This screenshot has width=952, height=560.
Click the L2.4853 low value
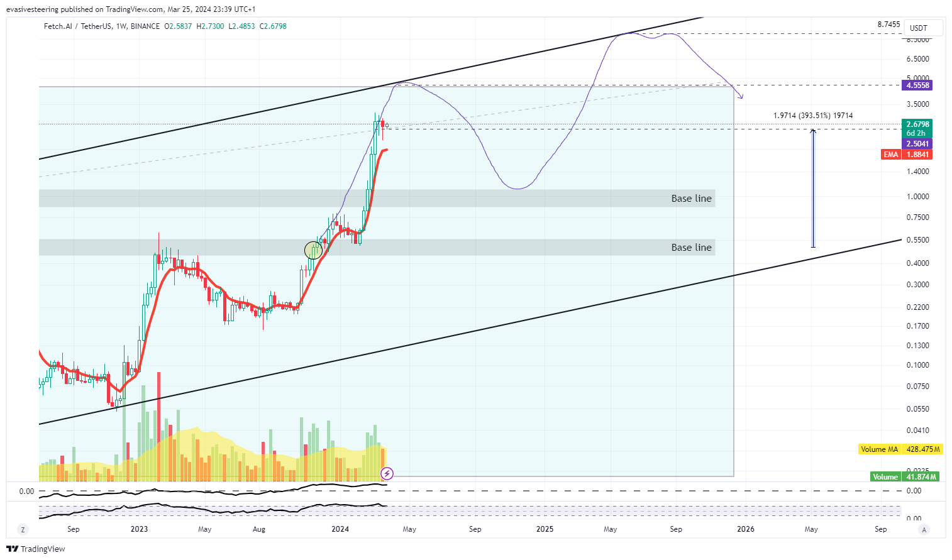[241, 26]
